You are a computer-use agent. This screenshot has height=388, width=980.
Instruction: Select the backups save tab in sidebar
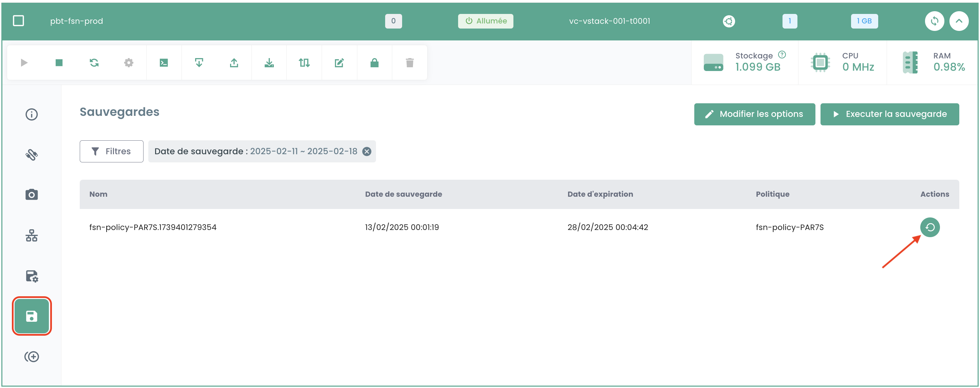coord(32,316)
